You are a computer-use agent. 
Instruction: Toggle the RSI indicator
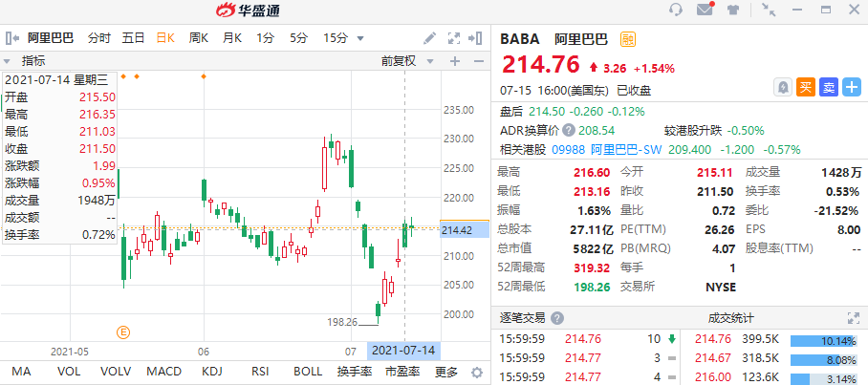pos(260,372)
